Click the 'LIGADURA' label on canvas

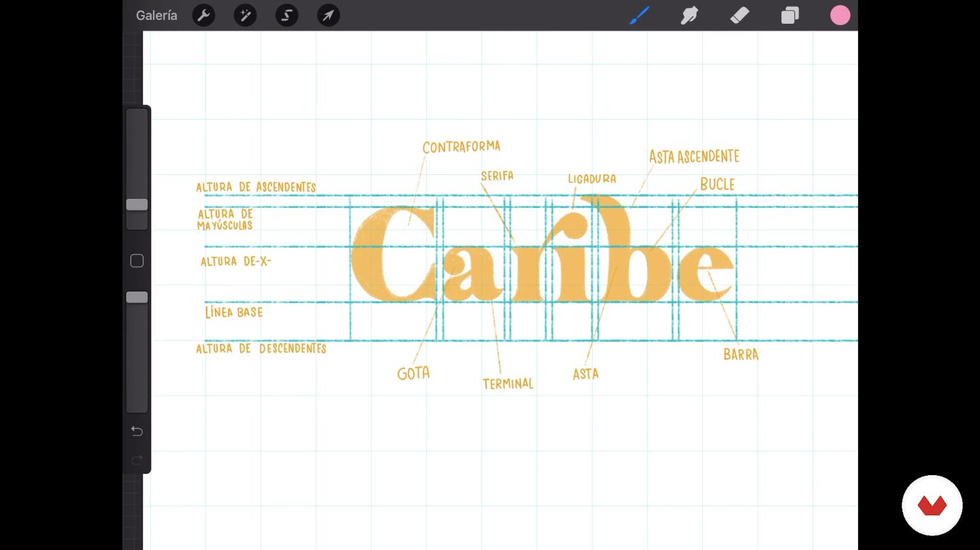592,179
